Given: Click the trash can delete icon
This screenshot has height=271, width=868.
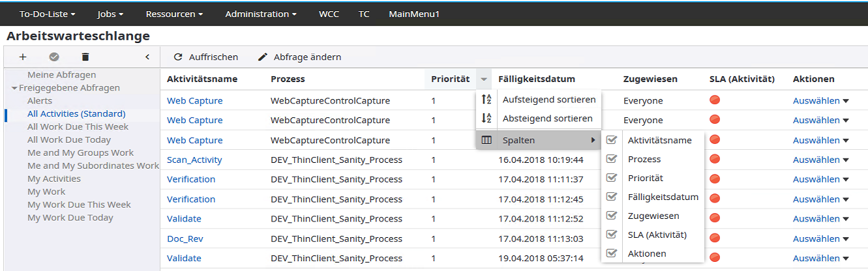Looking at the screenshot, I should click(85, 57).
